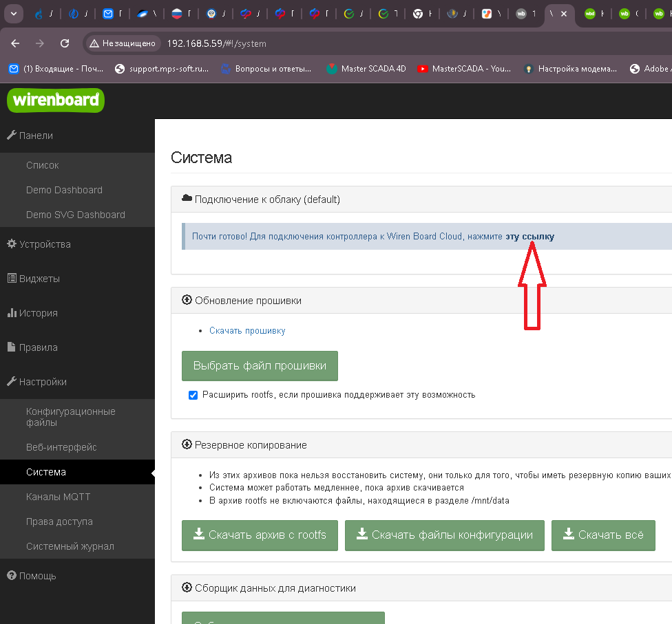
Task: Reload the page with browser refresh icon
Action: [x=65, y=43]
